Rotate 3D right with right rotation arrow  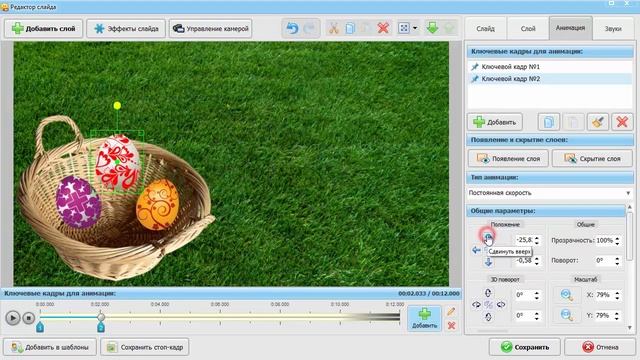[x=501, y=304]
